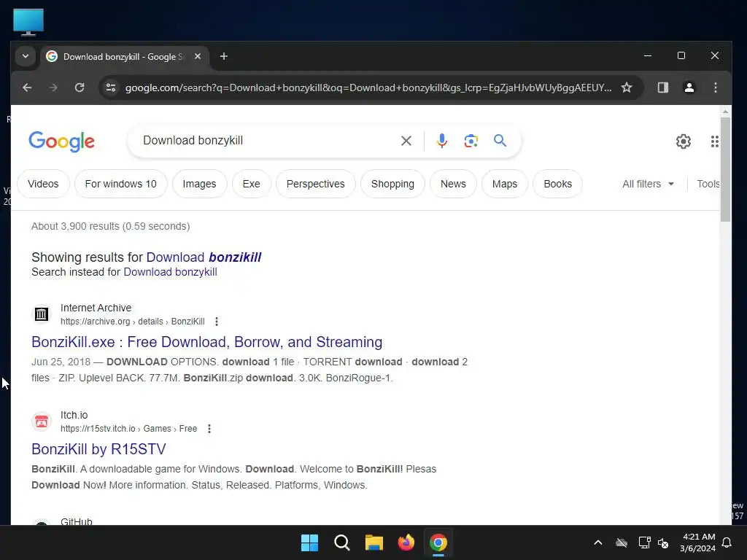
Task: Click the network tray icon
Action: click(x=644, y=542)
